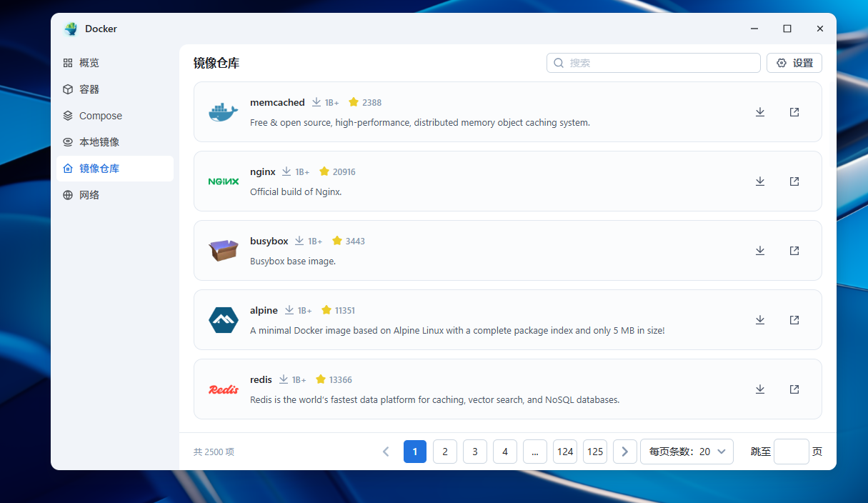Open Compose in sidebar
The image size is (868, 503).
[x=115, y=116]
